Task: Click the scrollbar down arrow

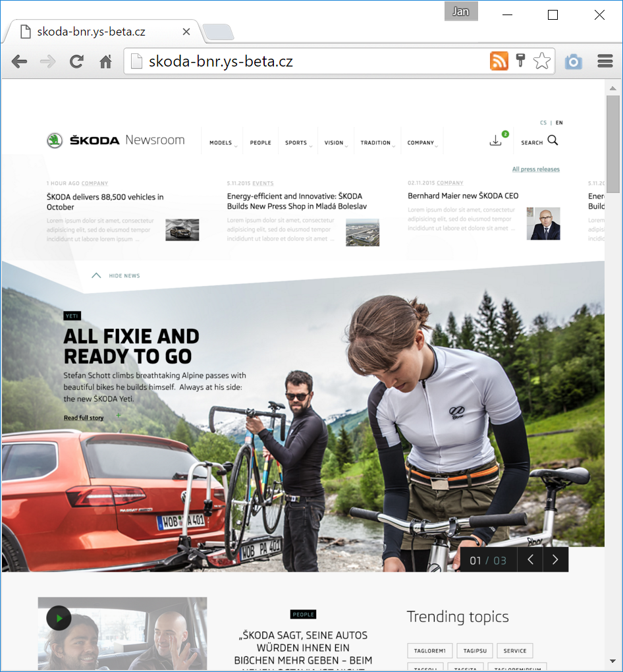Action: [x=612, y=661]
